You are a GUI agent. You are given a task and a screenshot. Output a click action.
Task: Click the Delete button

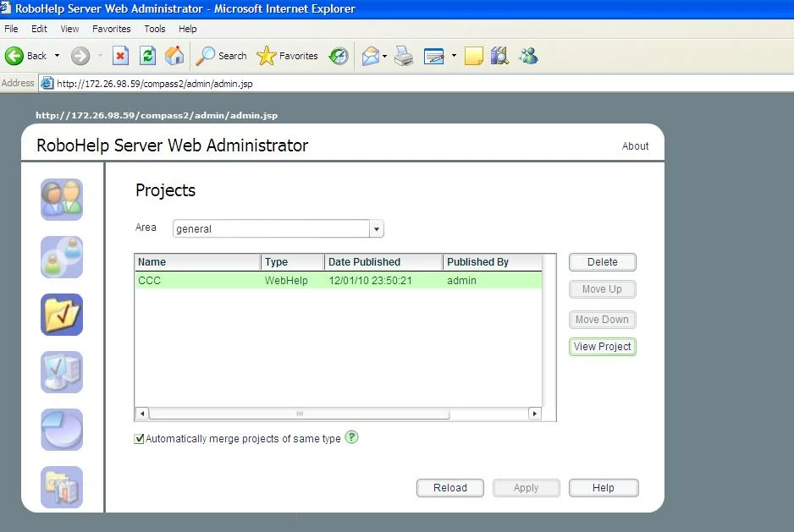click(603, 262)
